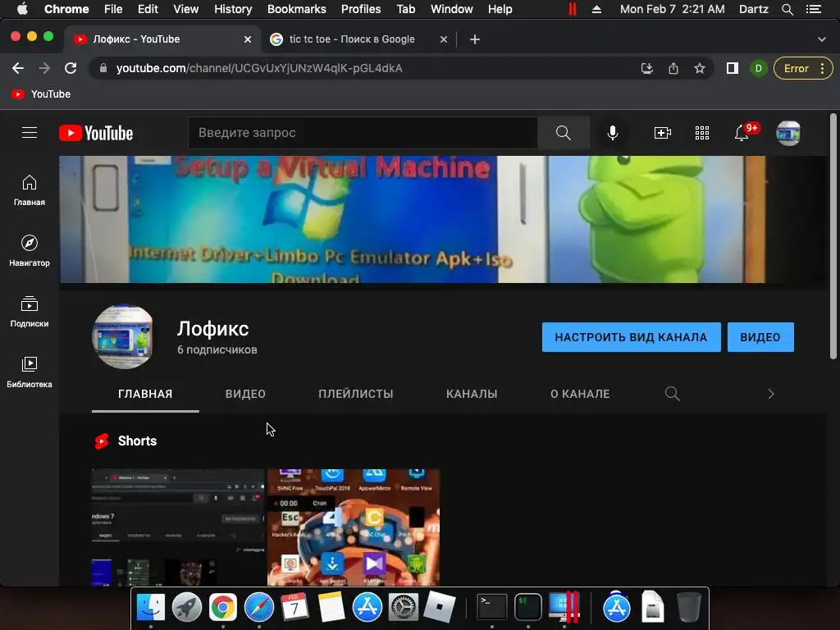Switch to the ГЛАВНАЯ channel tab
This screenshot has height=630, width=840.
click(145, 394)
